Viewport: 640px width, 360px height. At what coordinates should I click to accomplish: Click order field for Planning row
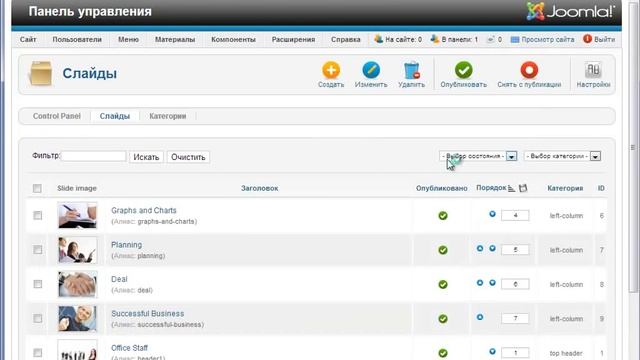click(515, 249)
